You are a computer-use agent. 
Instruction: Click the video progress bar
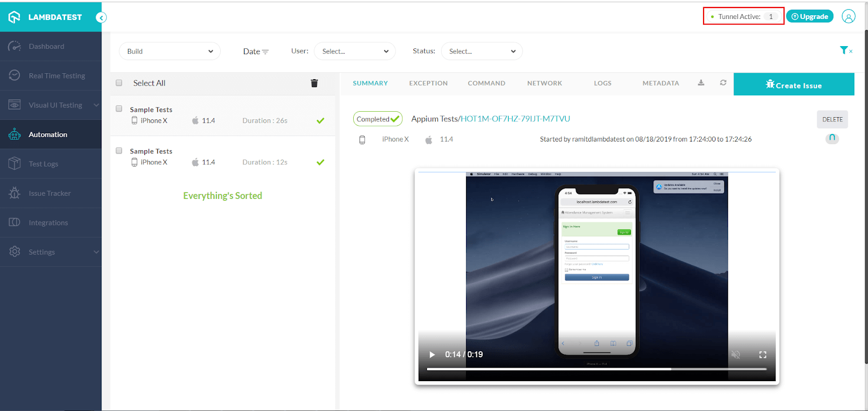pyautogui.click(x=597, y=369)
